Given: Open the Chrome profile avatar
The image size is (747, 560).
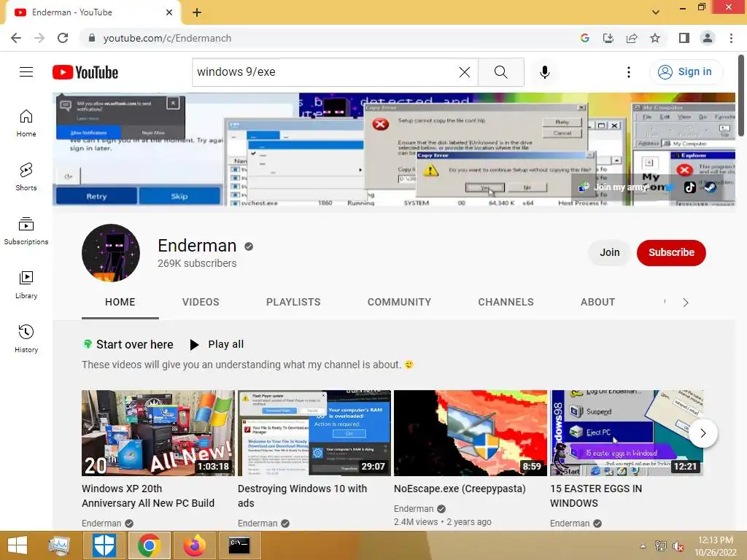Looking at the screenshot, I should [x=708, y=38].
